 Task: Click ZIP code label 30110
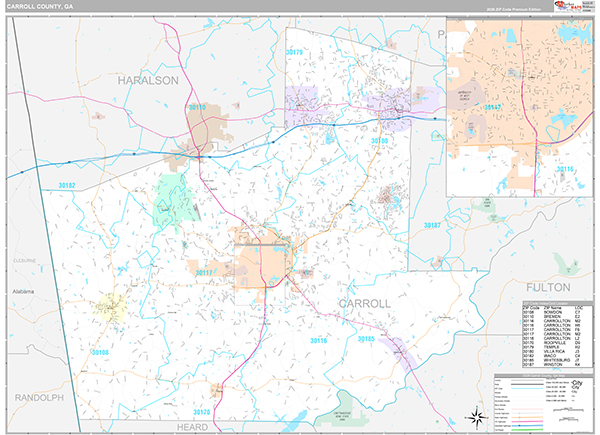[x=197, y=107]
